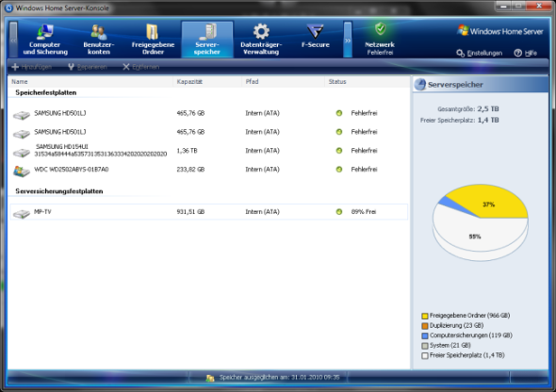Viewport: 556px width, 392px height.
Task: Select the WDC WD2502ABYS-01B7A0 row name
Action: 72,170
